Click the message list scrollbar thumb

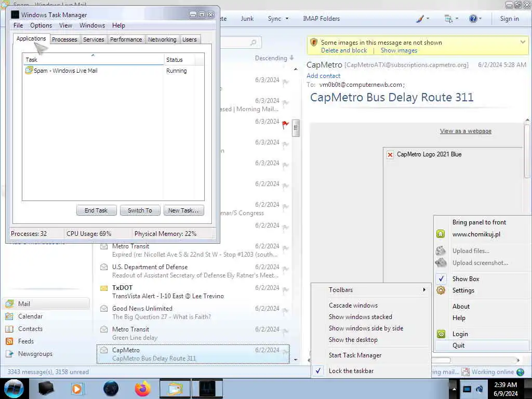[296, 128]
